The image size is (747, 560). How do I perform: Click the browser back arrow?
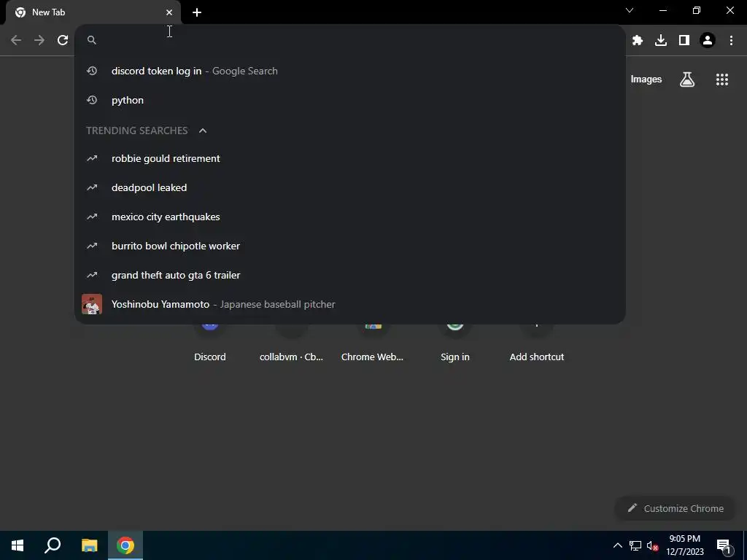(x=16, y=40)
